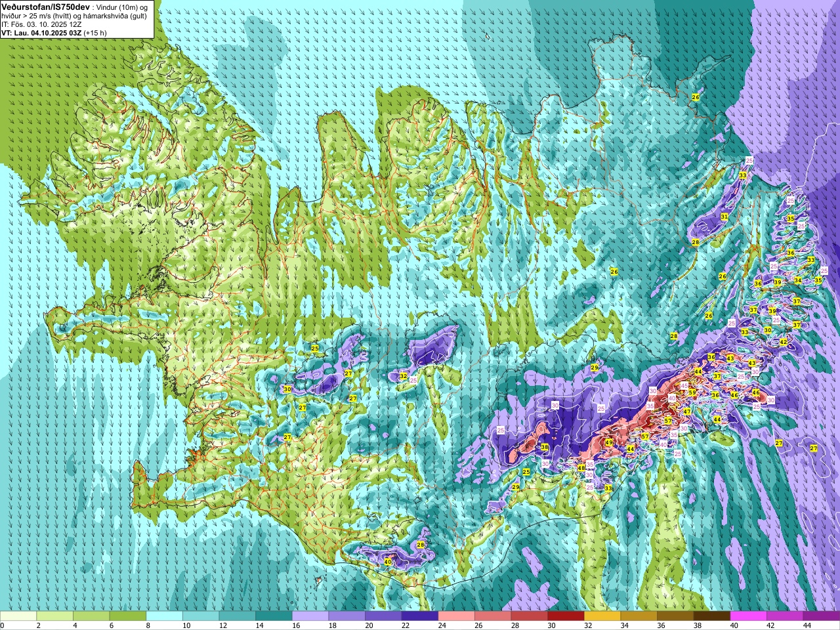This screenshot has height=630, width=840.
Task: Pick the 44+ m/s dark magenta legend swatch
Action: point(821,616)
